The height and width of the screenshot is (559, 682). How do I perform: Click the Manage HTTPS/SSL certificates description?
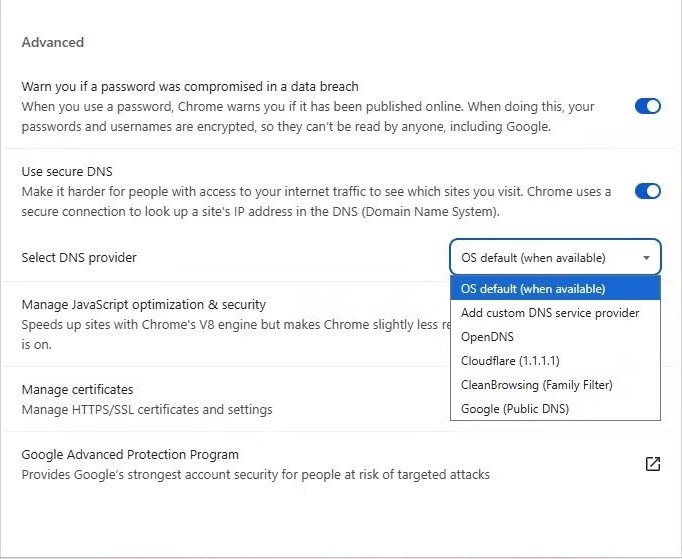tap(146, 409)
